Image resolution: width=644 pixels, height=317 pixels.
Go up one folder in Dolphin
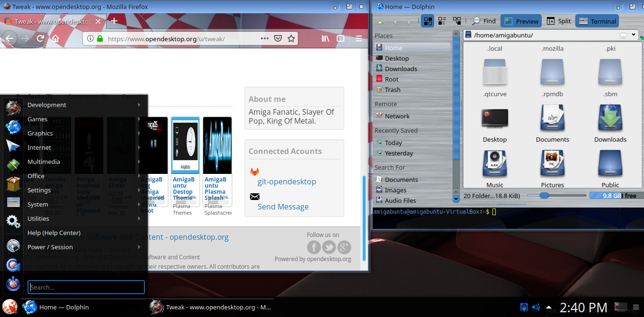[380, 21]
